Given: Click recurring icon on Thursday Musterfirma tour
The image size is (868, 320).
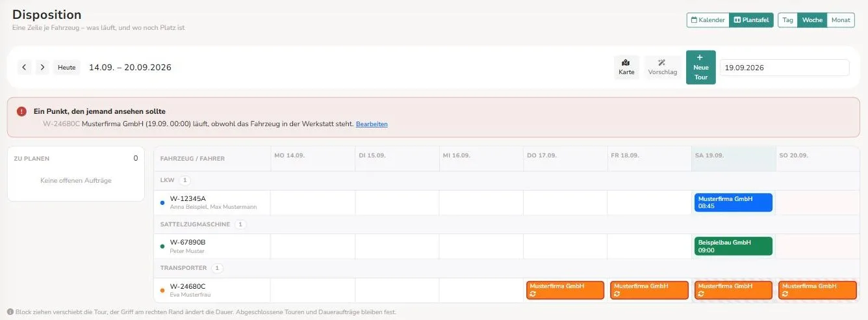Looking at the screenshot, I should pos(533,294).
